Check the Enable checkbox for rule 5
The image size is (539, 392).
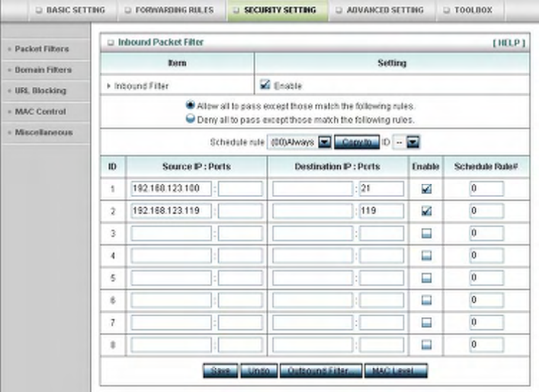[426, 278]
